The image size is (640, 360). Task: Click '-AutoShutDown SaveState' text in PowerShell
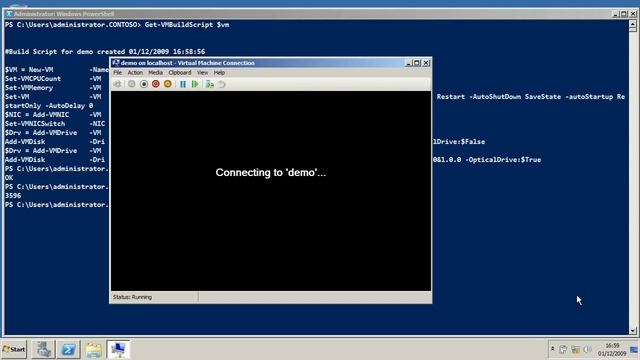click(x=515, y=97)
